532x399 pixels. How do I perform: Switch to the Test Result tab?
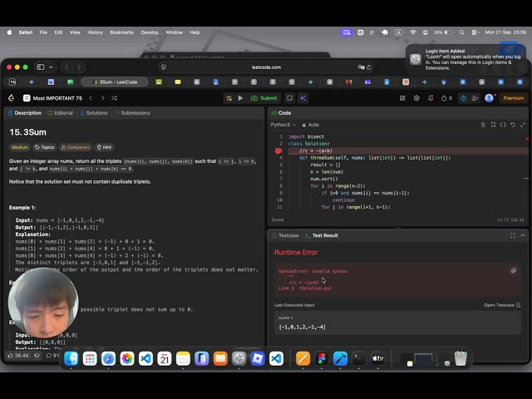[x=322, y=235]
